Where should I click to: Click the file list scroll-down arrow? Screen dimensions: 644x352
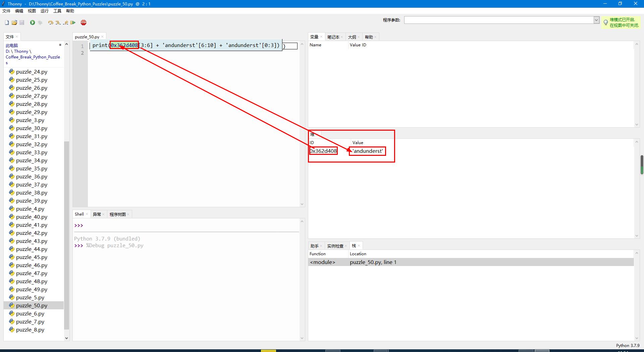pos(66,338)
